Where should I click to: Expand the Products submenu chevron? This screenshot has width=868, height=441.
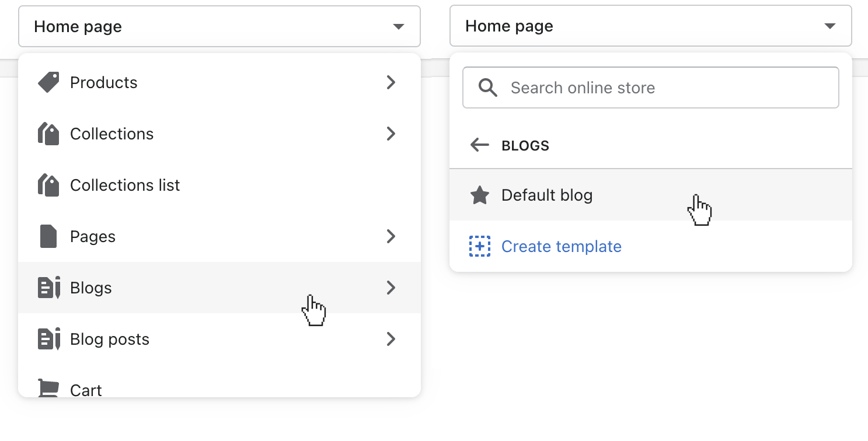point(391,82)
